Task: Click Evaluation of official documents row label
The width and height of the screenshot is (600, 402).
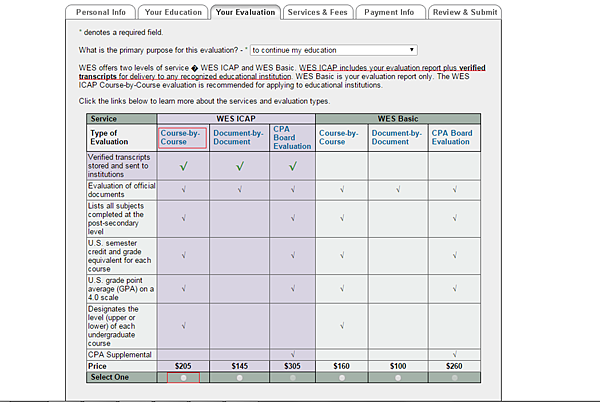Action: coord(122,190)
